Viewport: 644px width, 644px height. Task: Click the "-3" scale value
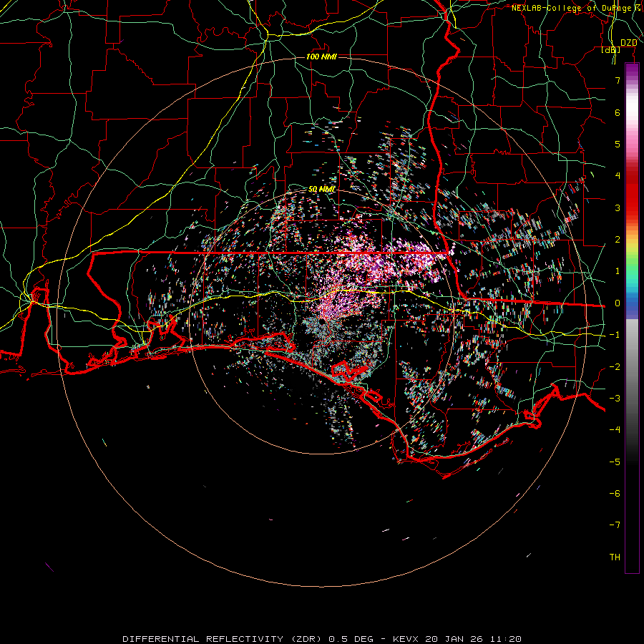click(x=615, y=399)
